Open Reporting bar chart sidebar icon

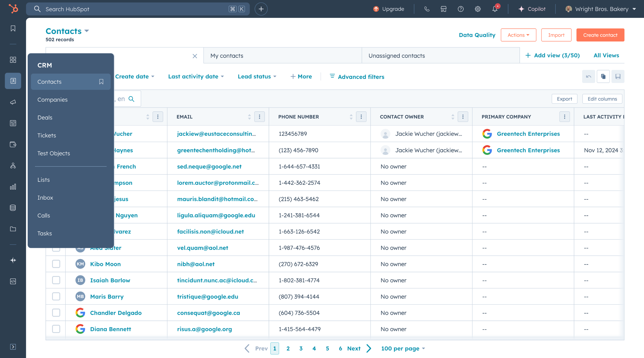13,187
